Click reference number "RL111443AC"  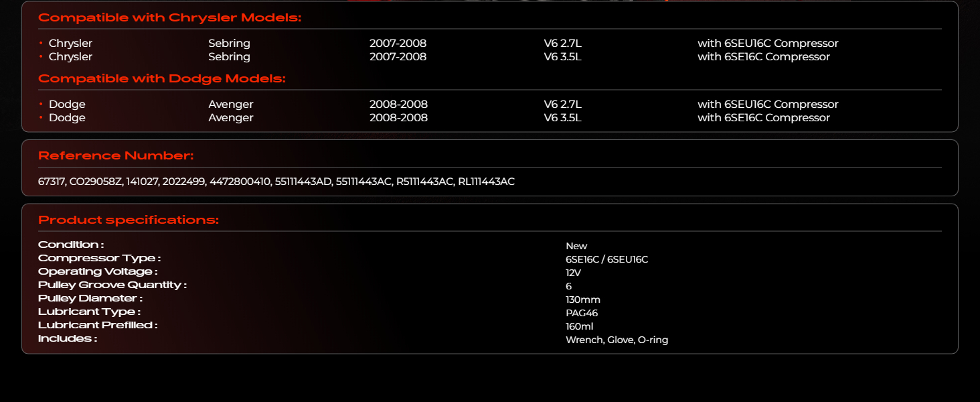(487, 182)
